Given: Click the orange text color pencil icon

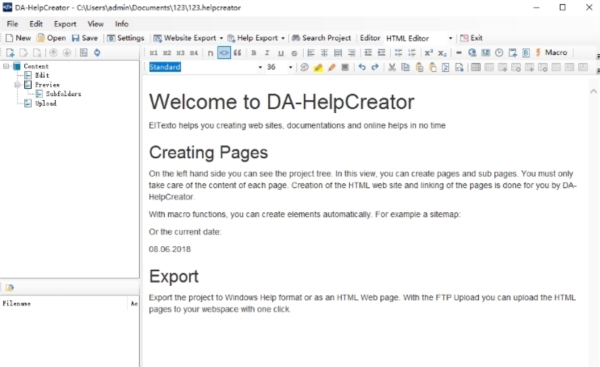Looking at the screenshot, I should coord(332,68).
